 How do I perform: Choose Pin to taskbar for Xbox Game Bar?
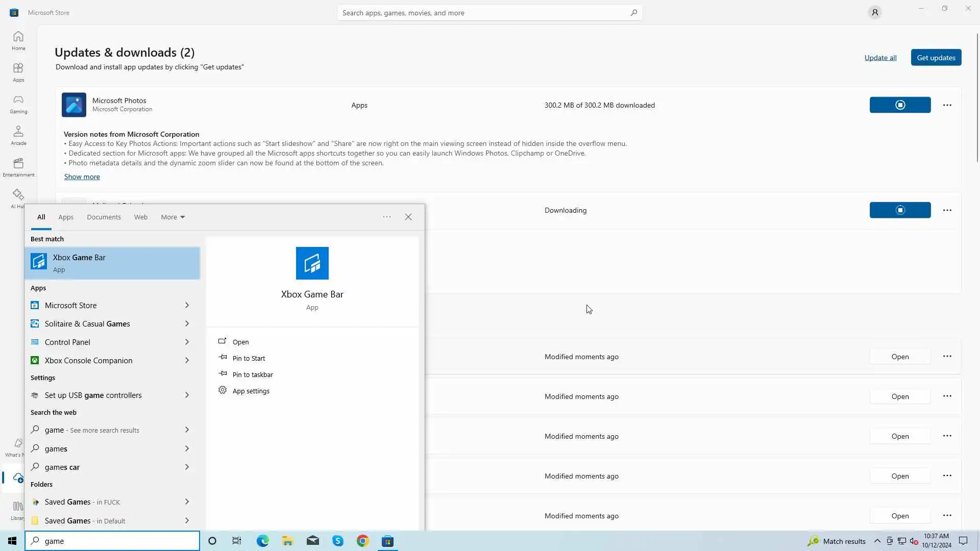[252, 374]
